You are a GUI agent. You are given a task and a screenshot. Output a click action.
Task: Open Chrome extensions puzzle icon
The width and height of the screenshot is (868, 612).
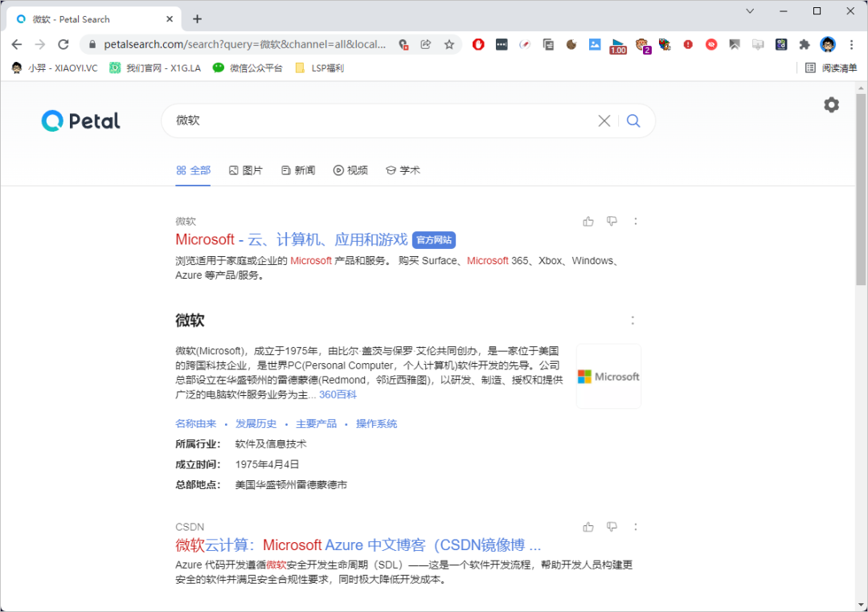coord(804,44)
